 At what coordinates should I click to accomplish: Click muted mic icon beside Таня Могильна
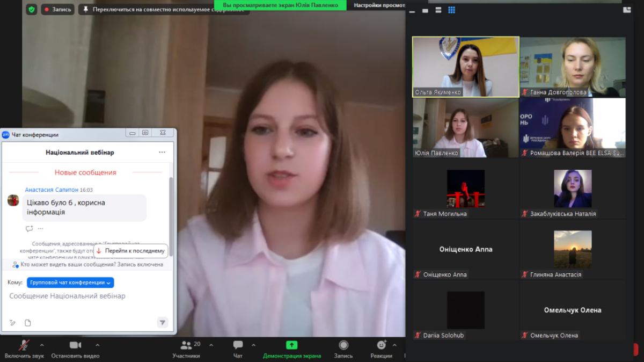418,214
